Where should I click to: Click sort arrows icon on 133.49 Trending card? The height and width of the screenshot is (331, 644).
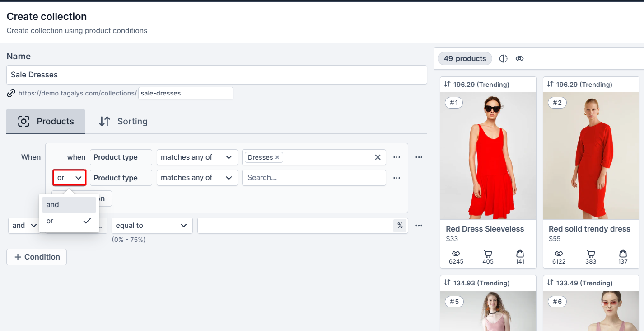(x=550, y=283)
